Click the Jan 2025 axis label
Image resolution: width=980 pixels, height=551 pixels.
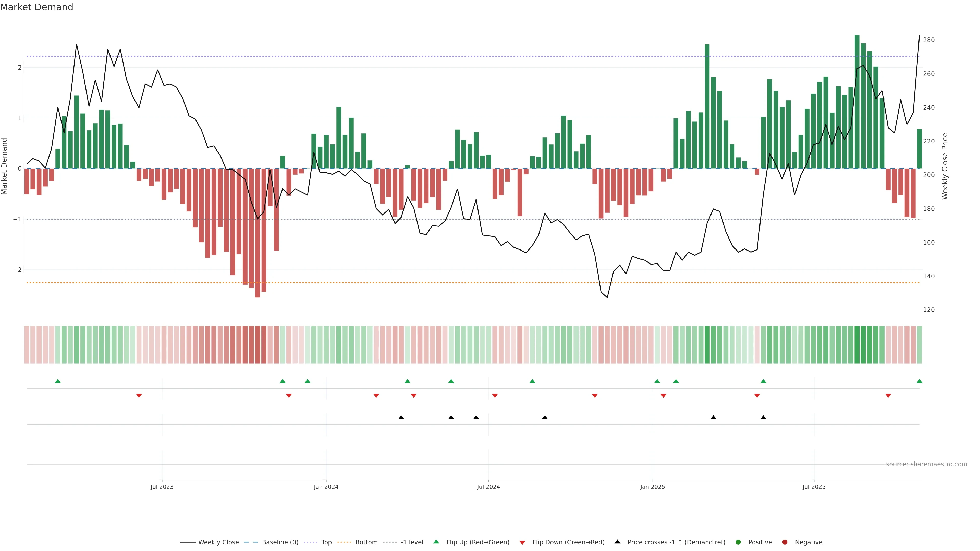click(653, 487)
